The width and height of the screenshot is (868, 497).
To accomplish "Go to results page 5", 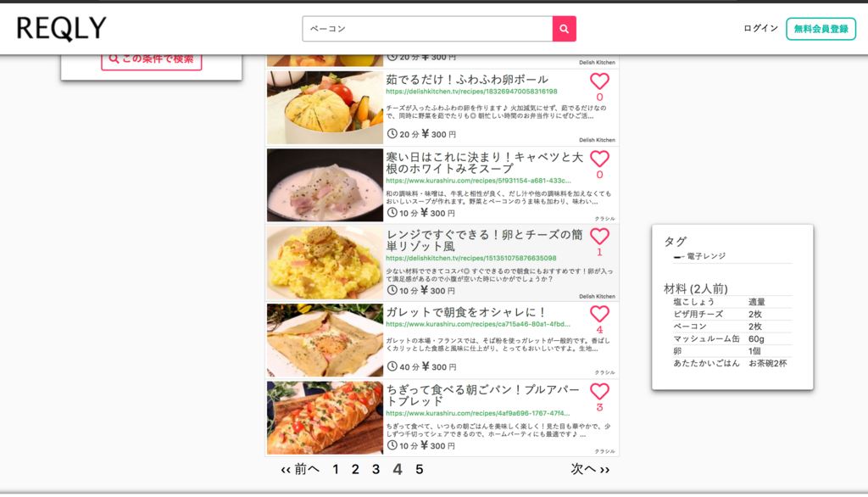I will (x=419, y=469).
